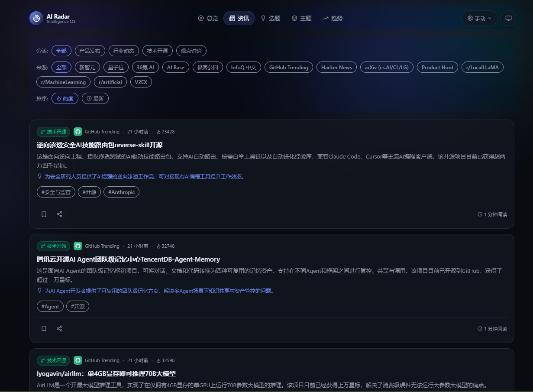Filter source by 新智元
The width and height of the screenshot is (533, 392).
[87, 67]
